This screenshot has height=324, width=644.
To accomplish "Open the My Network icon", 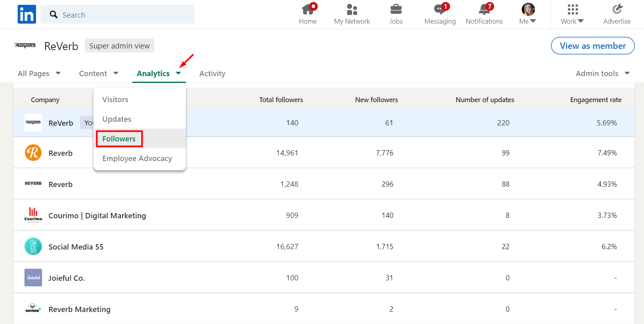I will pos(352,9).
